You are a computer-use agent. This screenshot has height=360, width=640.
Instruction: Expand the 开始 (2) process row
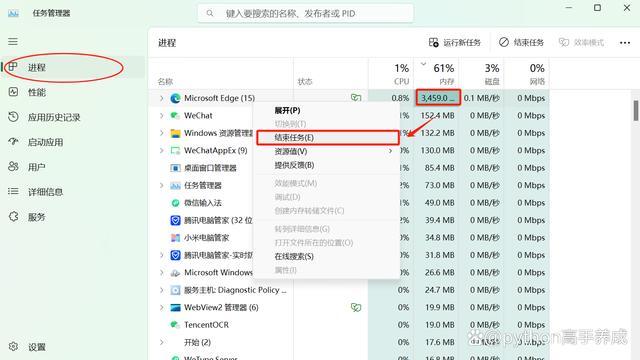click(x=162, y=342)
